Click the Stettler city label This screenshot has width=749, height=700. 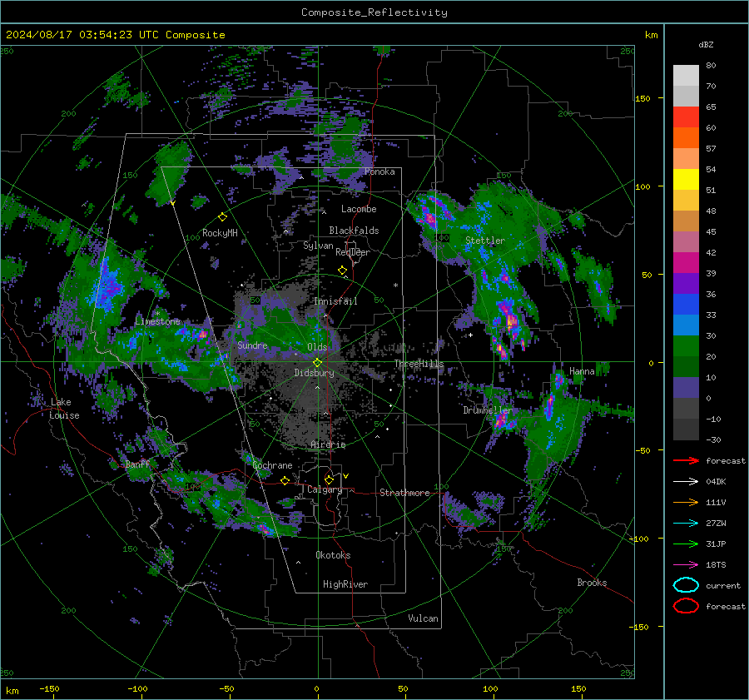coord(485,241)
